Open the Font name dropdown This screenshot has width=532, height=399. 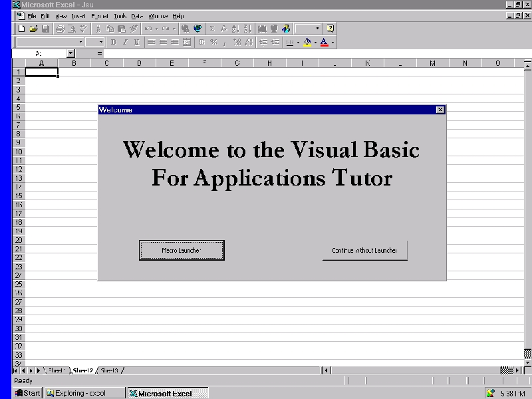click(80, 43)
